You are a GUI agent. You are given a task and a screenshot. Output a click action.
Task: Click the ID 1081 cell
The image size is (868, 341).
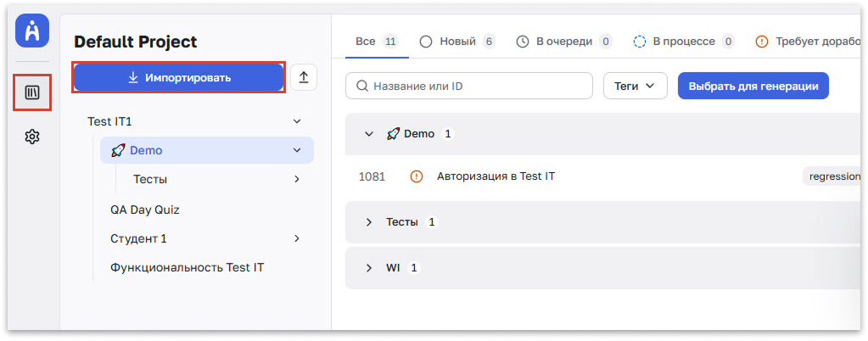pyautogui.click(x=372, y=176)
